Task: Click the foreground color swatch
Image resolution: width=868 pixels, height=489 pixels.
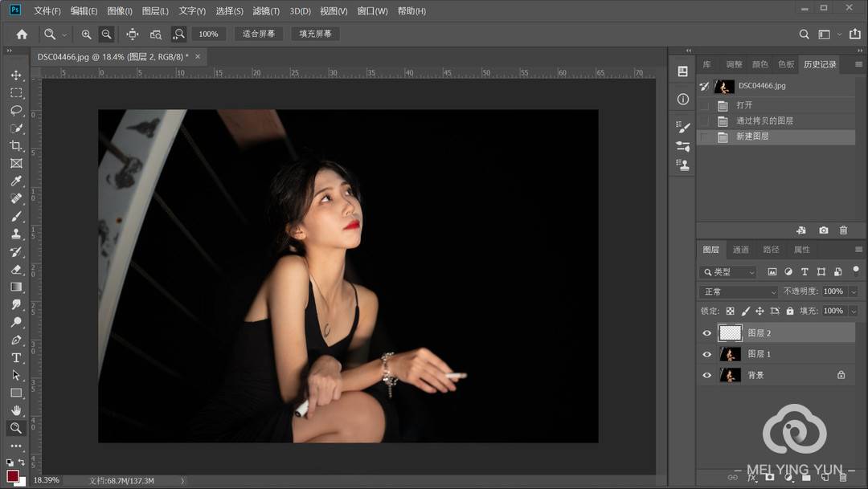Action: coord(12,475)
